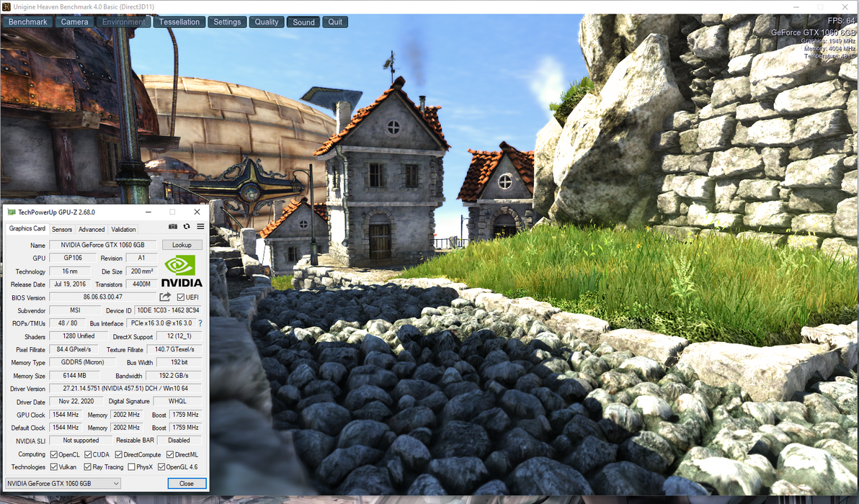This screenshot has width=859, height=504.
Task: Click the Bus Interface question mark
Action: 200,323
